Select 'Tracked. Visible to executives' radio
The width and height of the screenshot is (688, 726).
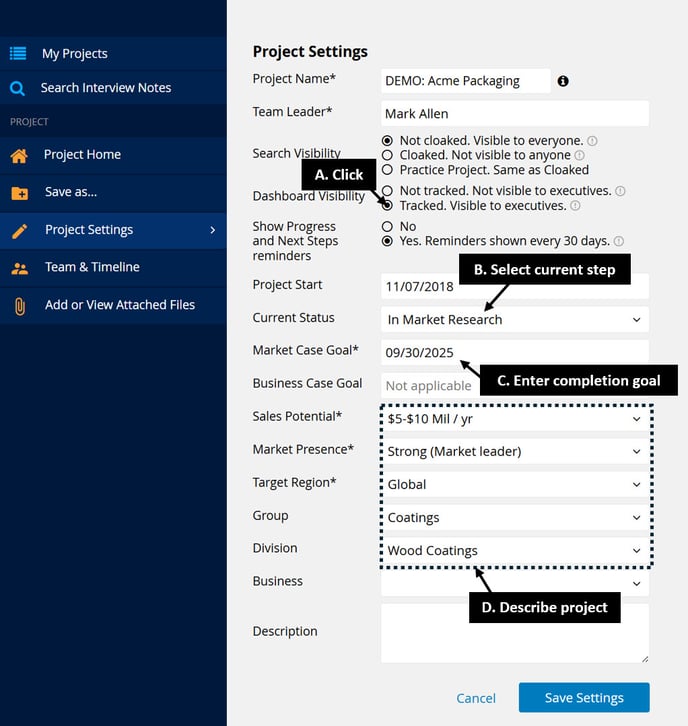click(388, 206)
